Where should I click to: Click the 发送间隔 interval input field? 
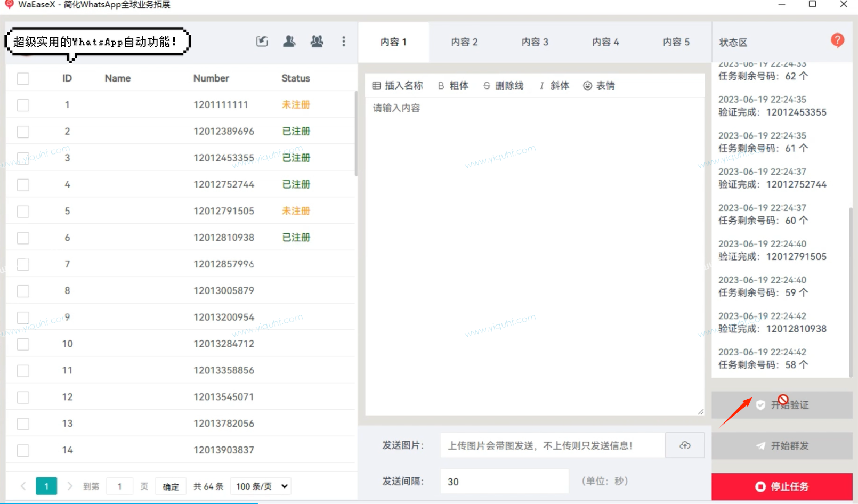[504, 482]
